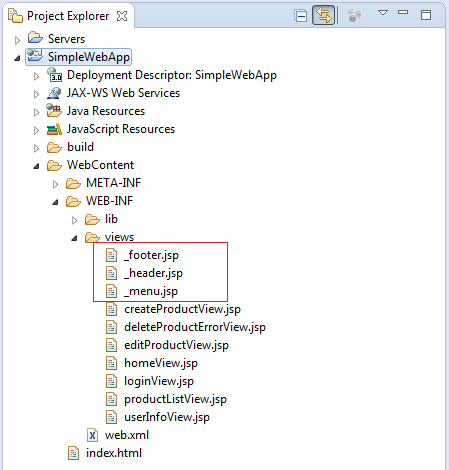Toggle Link with Editor button
The width and height of the screenshot is (449, 470).
323,15
